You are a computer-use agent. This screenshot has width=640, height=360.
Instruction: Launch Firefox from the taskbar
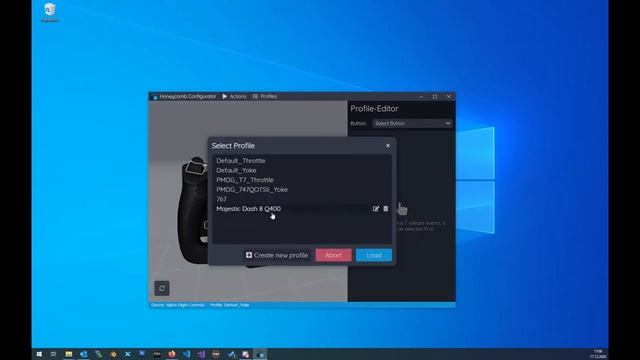tap(172, 354)
